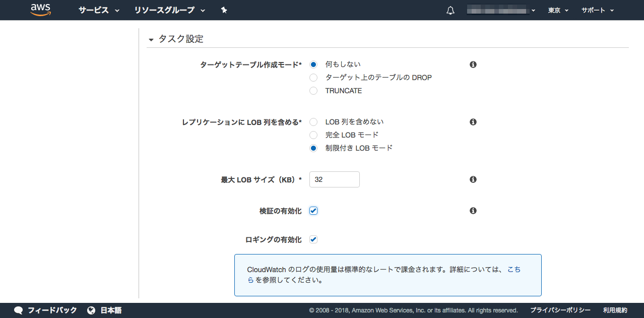This screenshot has width=644, height=318.
Task: Select the 完全 LOB モード radio option
Action: point(313,135)
